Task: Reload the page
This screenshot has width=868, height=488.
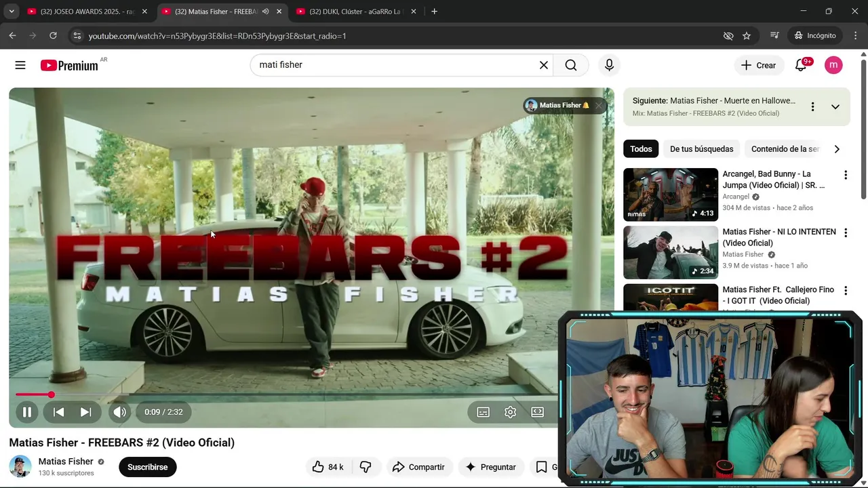Action: 53,35
